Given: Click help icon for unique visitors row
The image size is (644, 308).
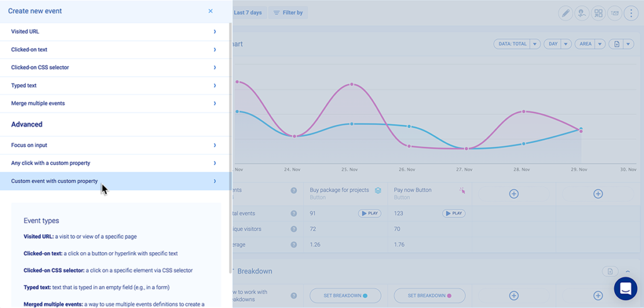Looking at the screenshot, I should (294, 229).
